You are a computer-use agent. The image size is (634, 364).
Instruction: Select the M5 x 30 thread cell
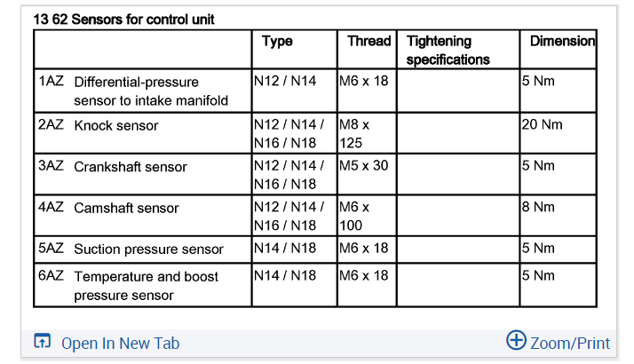pyautogui.click(x=364, y=166)
